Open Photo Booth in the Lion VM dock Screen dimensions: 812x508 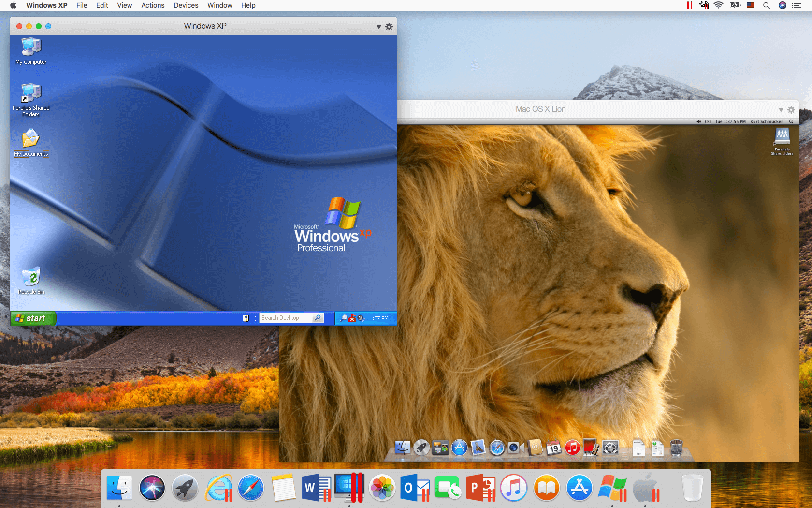591,448
